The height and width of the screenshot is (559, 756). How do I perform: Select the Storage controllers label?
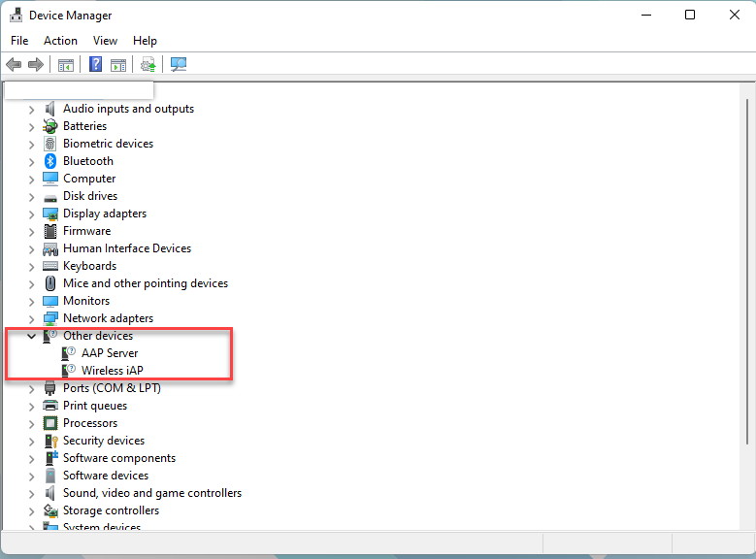coord(111,510)
